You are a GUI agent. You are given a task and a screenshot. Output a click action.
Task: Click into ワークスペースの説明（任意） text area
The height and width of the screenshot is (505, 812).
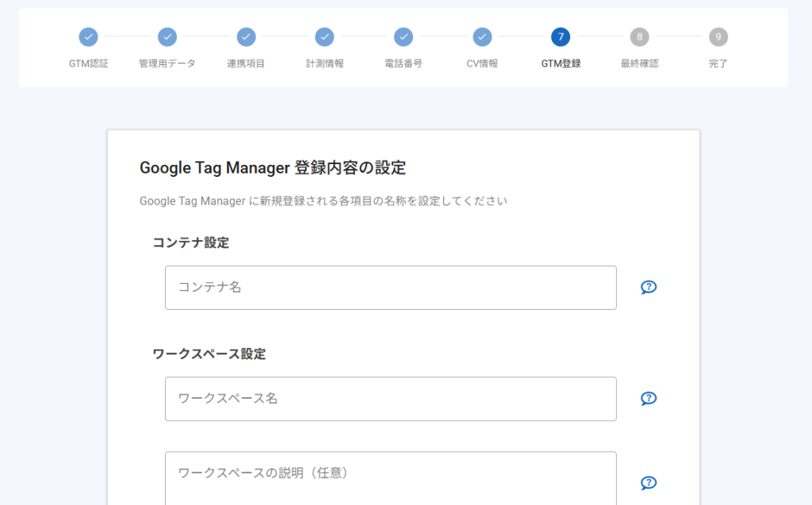click(390, 478)
